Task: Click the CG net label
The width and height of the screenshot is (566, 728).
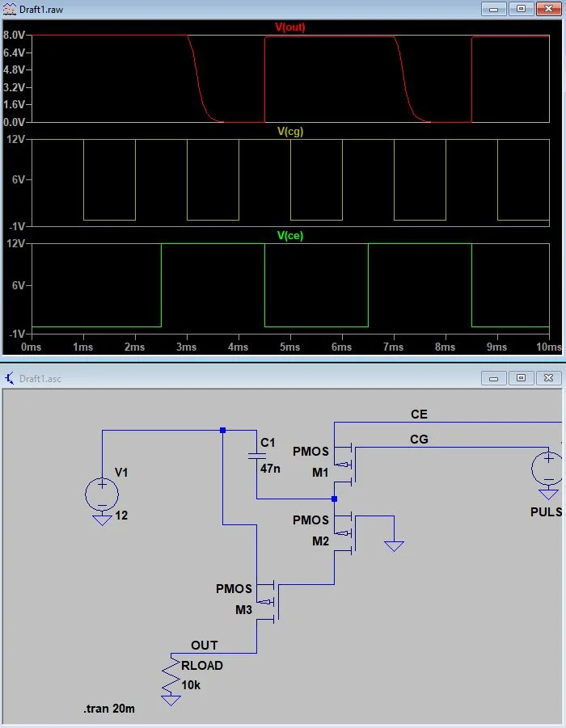Action: tap(419, 440)
